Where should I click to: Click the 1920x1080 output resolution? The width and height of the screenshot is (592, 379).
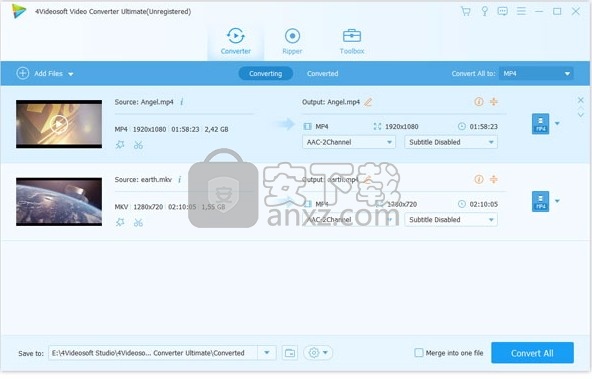point(401,126)
